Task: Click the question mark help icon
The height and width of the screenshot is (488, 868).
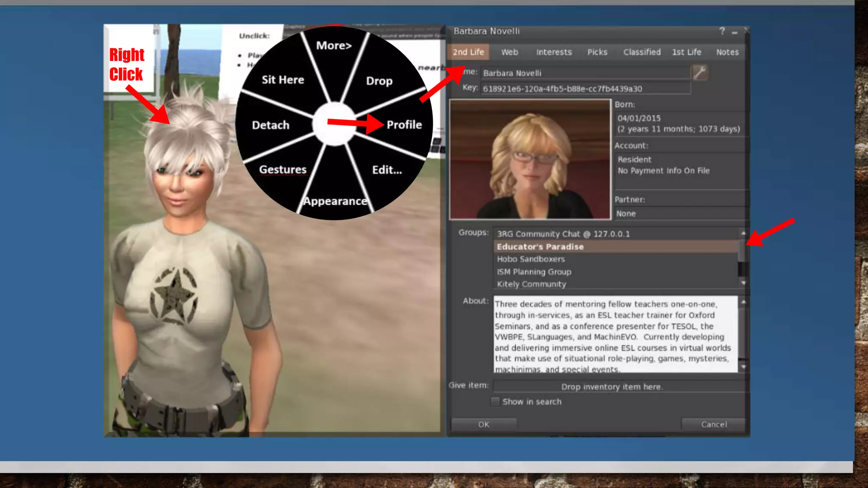Action: (722, 31)
